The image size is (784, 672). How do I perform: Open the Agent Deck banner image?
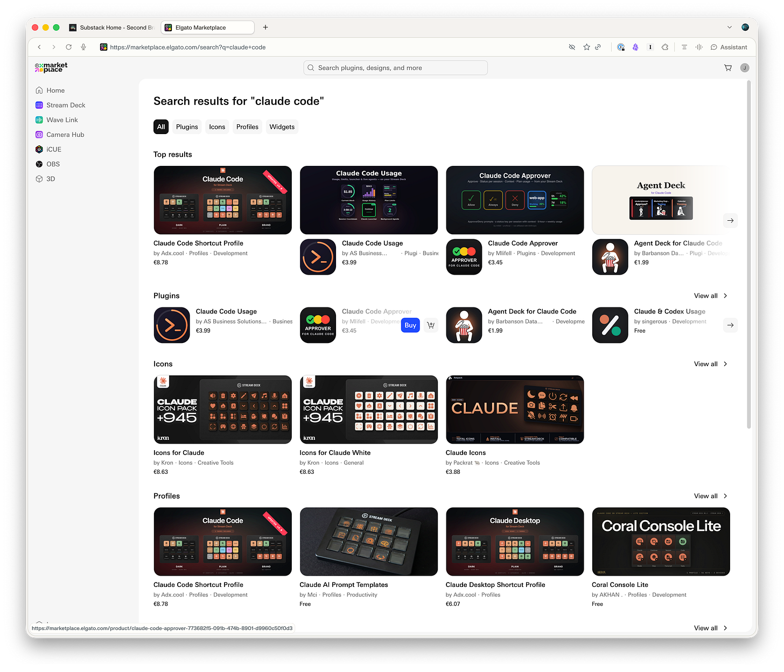(661, 200)
